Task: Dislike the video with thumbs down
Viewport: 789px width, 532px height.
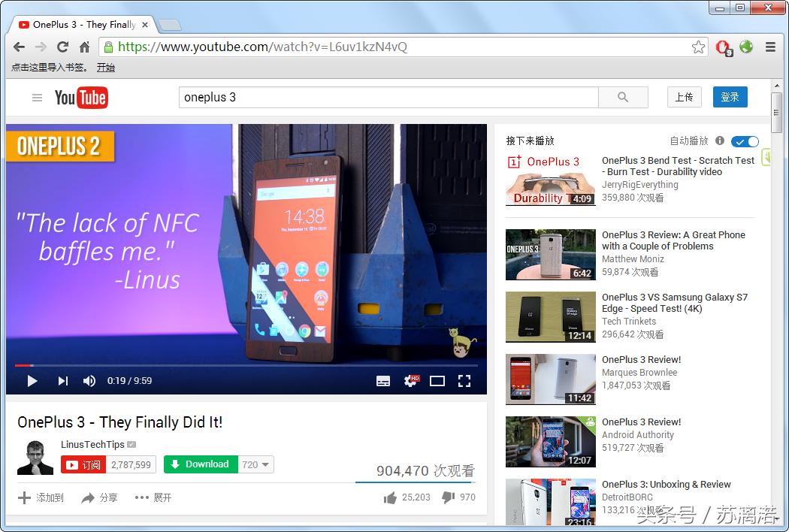Action: coord(449,497)
